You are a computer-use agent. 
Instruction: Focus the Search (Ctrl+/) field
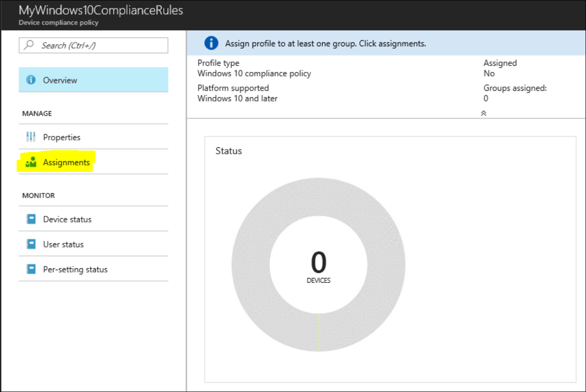click(x=93, y=45)
